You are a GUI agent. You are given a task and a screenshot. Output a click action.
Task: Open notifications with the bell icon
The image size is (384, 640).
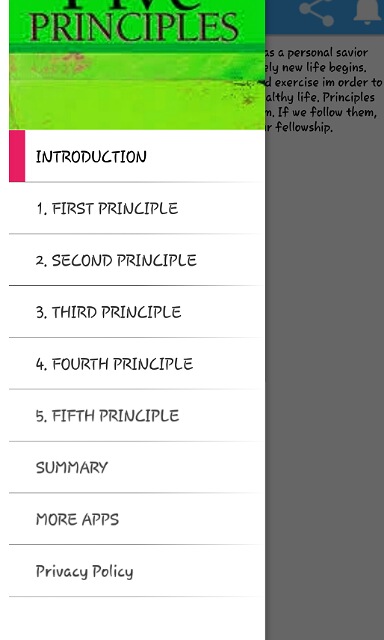pos(367,11)
